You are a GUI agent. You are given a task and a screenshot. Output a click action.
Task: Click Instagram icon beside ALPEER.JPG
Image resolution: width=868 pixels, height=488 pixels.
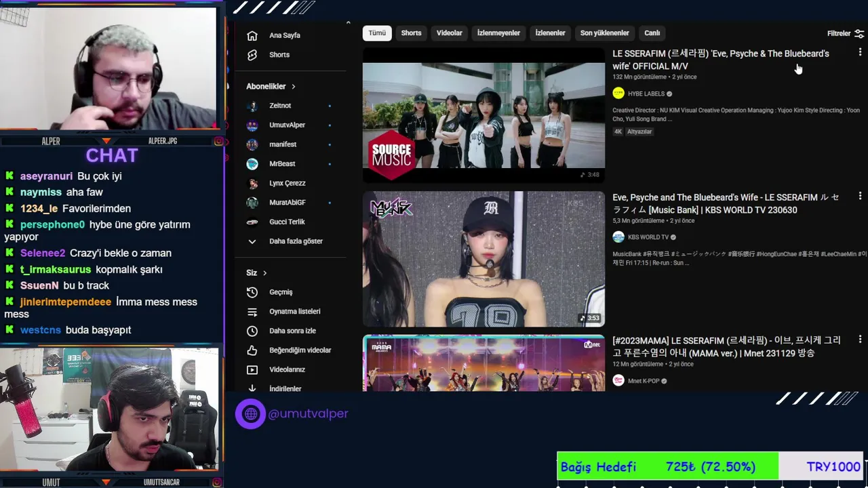[218, 141]
